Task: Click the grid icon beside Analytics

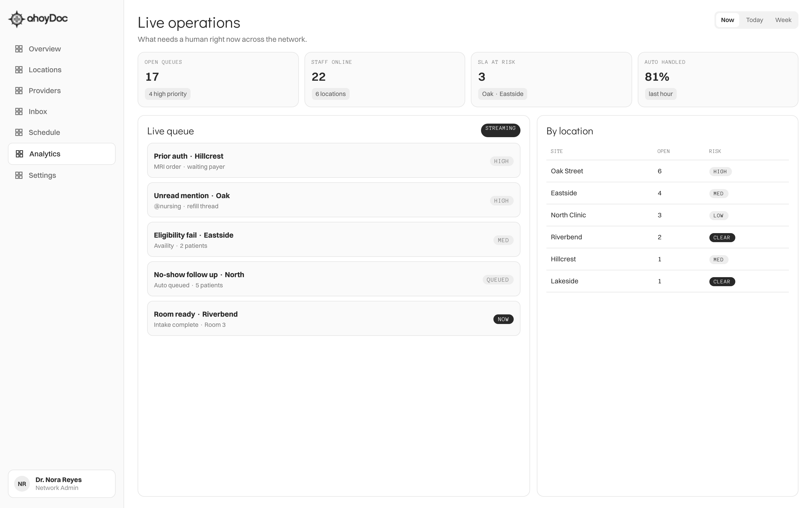Action: pyautogui.click(x=19, y=154)
